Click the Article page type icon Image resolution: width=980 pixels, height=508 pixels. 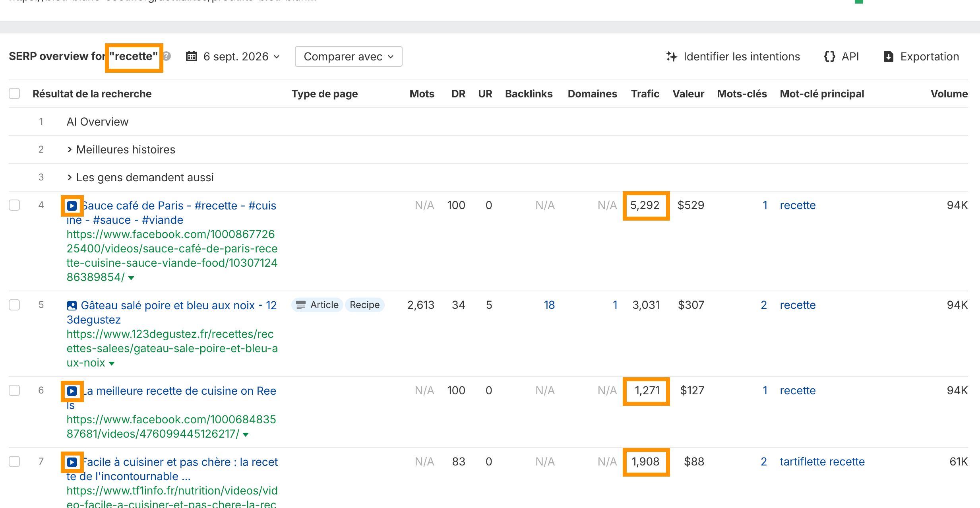tap(301, 305)
